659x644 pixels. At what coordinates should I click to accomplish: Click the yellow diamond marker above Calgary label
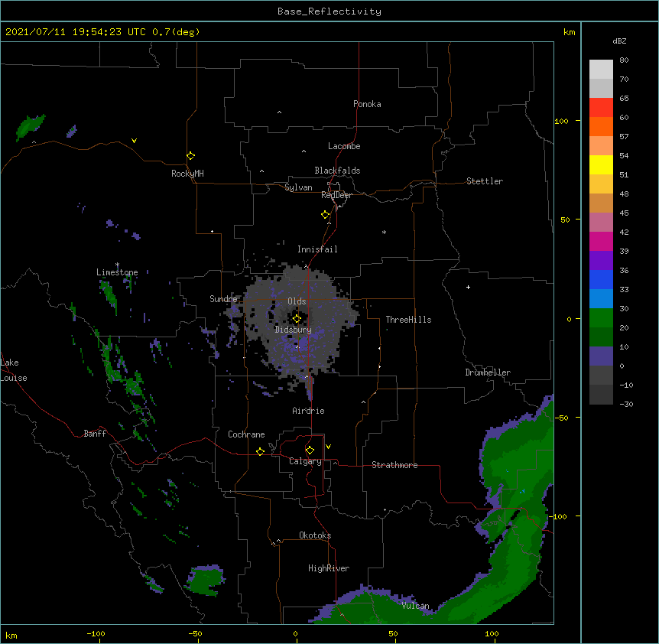[x=310, y=450]
